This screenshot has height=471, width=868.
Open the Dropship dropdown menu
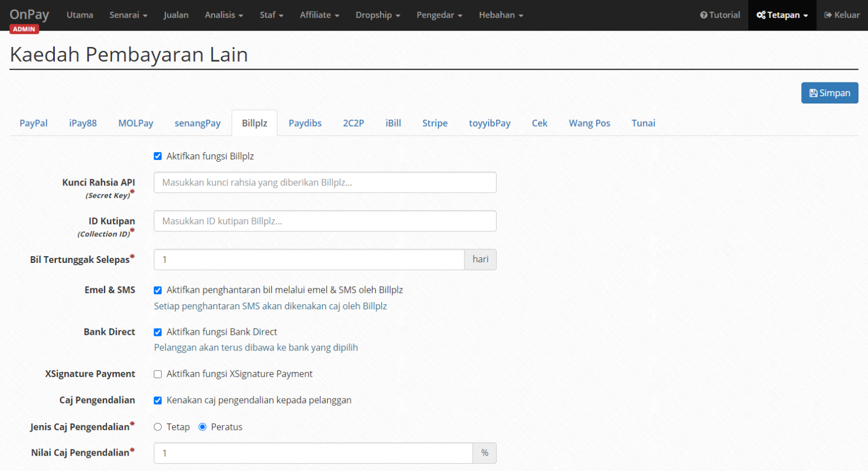point(377,15)
